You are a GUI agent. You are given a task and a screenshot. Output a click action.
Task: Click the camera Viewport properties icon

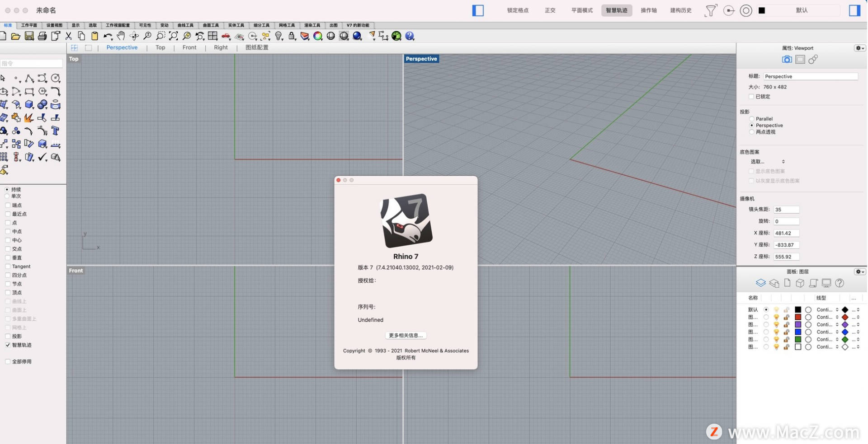[787, 60]
